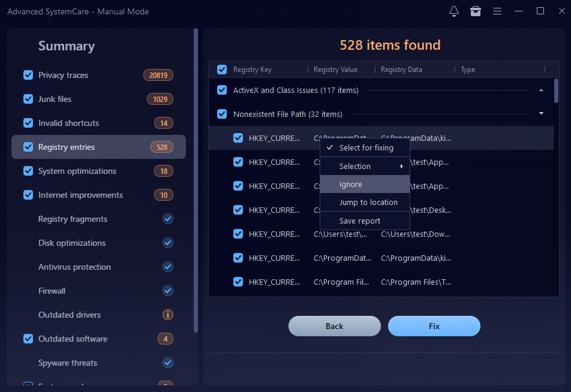Click the Spyware threats checkmark icon
This screenshot has height=392, width=571.
(x=168, y=363)
